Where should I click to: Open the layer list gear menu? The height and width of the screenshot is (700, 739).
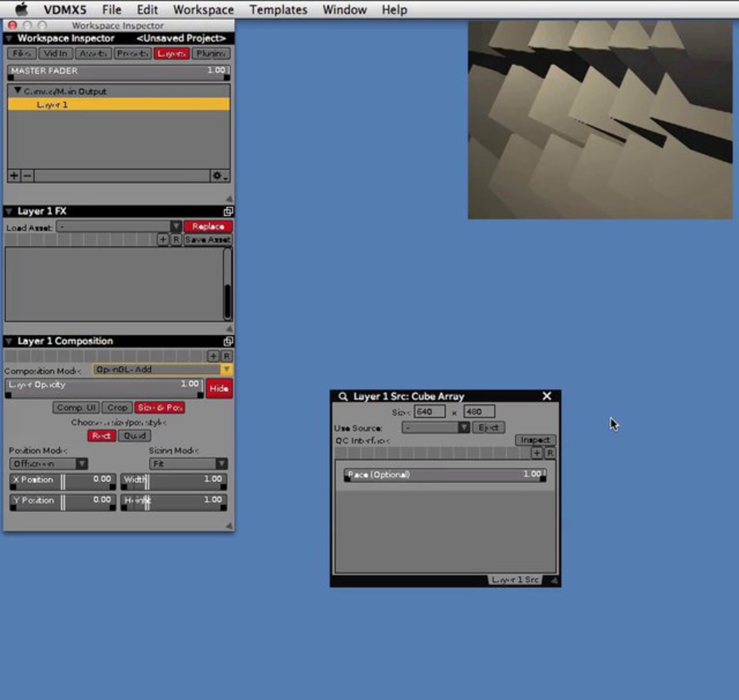pos(219,175)
